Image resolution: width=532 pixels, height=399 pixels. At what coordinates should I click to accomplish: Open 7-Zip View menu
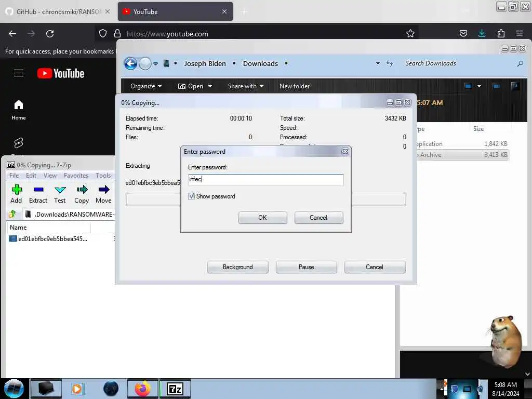point(50,176)
